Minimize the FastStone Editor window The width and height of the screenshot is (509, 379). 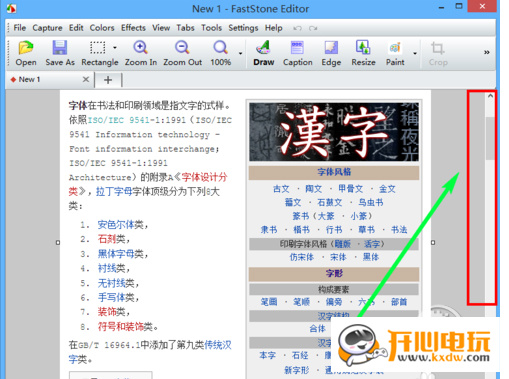coord(441,7)
